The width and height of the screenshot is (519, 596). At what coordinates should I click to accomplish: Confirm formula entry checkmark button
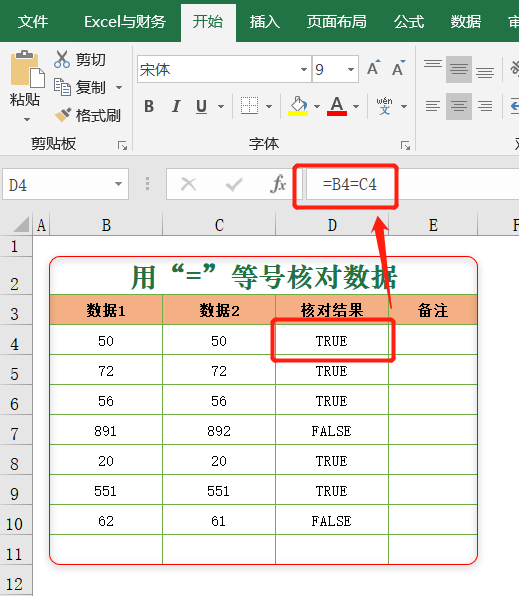(233, 185)
